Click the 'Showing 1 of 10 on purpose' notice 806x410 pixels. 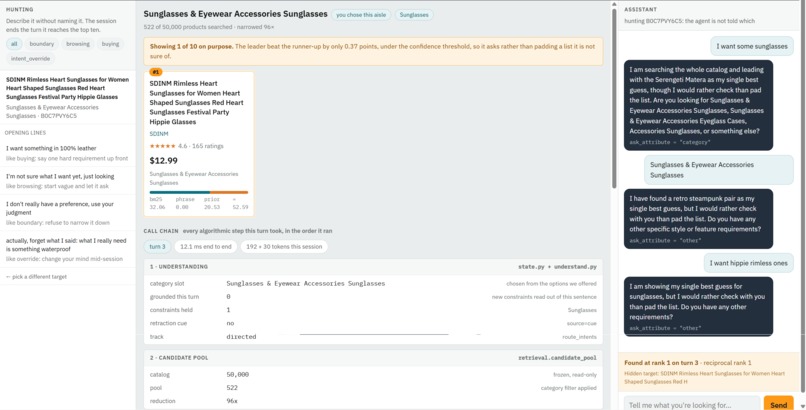click(x=373, y=51)
